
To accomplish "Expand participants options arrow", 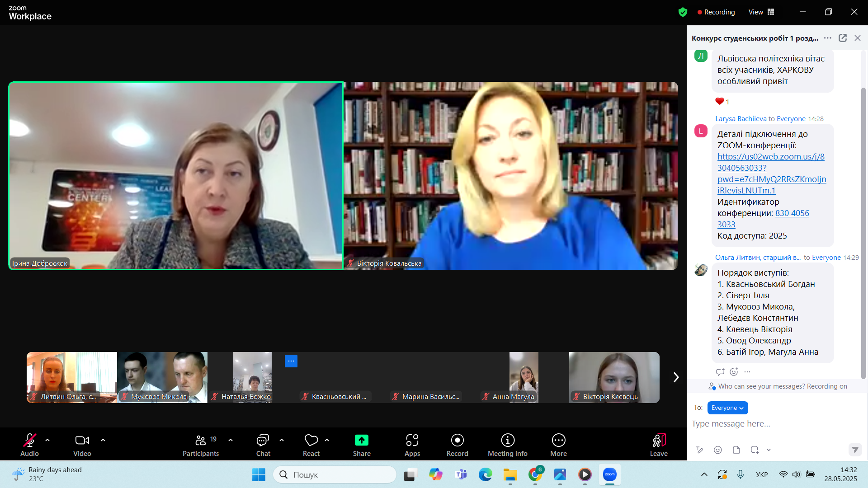I will (x=231, y=440).
